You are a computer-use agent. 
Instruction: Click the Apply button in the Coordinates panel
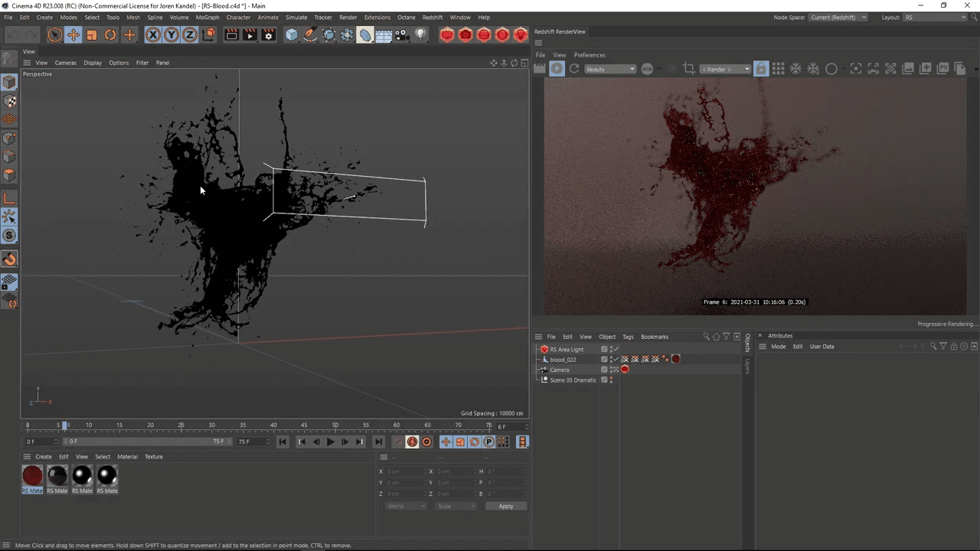[506, 506]
